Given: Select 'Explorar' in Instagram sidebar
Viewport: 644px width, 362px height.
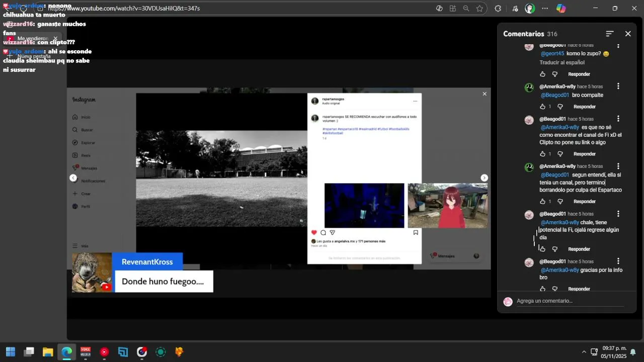Looking at the screenshot, I should point(84,143).
